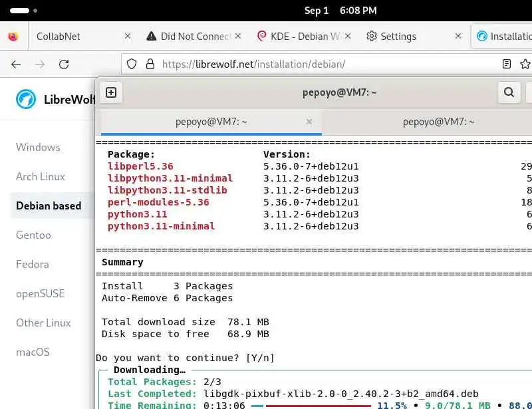Image resolution: width=532 pixels, height=409 pixels.
Task: Click the 'Auto-Remove 6 Packages' line
Action: point(168,298)
